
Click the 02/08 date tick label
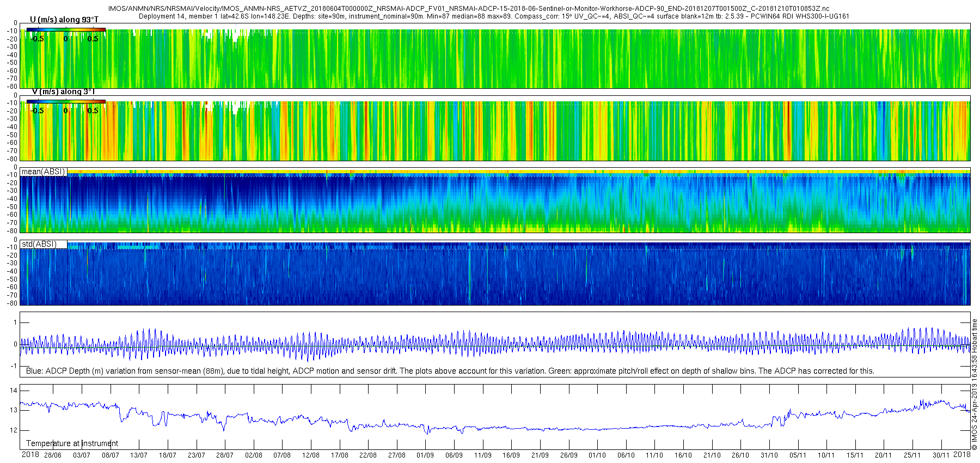click(253, 455)
